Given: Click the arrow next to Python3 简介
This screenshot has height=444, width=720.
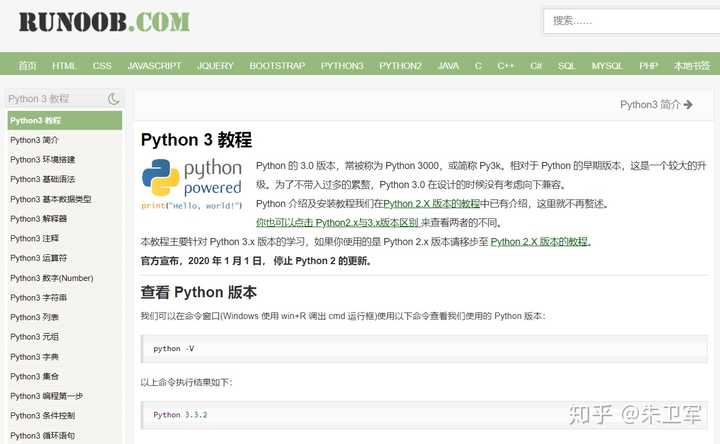Looking at the screenshot, I should [x=688, y=105].
